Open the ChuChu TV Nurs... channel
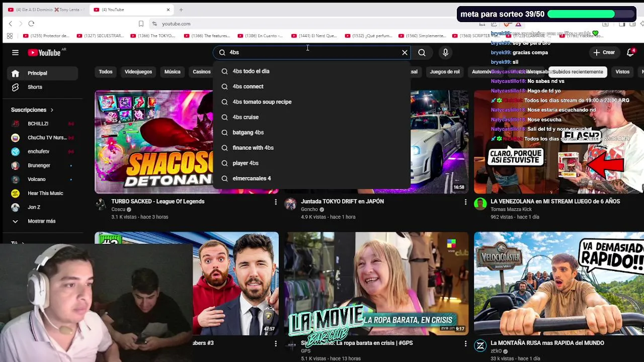Screen dimensions: 644x362 point(43,138)
